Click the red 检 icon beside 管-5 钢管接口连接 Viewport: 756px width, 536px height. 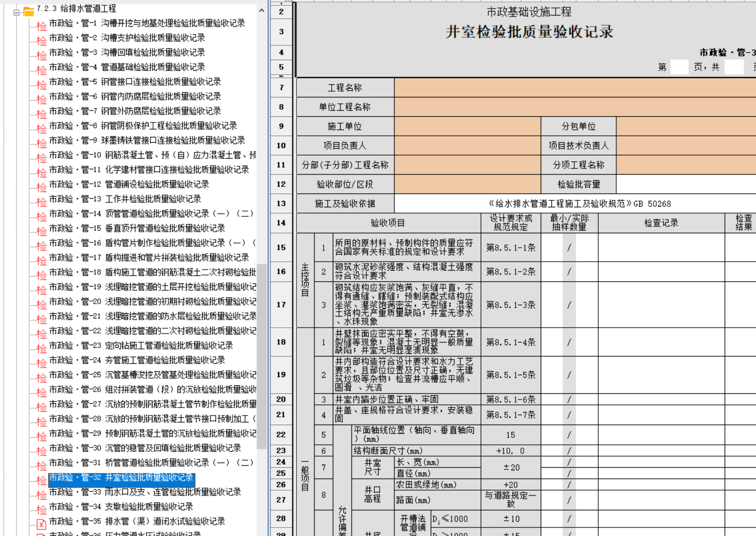(x=42, y=84)
